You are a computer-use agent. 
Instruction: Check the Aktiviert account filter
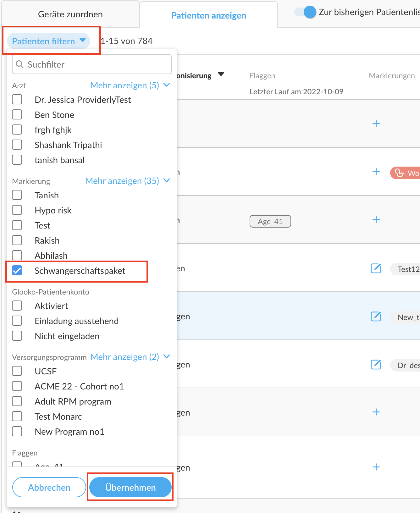click(17, 306)
